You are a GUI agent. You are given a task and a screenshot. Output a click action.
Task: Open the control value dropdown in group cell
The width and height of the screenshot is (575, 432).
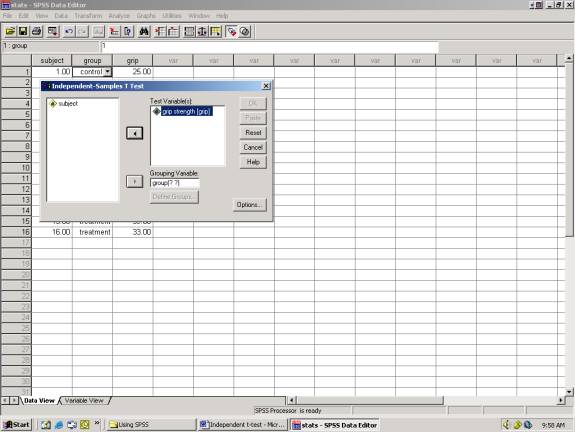coord(107,72)
